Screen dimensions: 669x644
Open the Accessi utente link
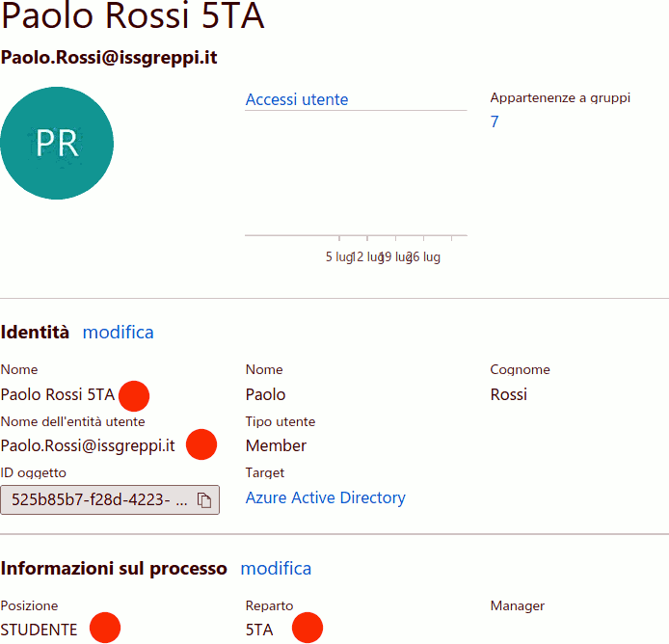click(297, 99)
